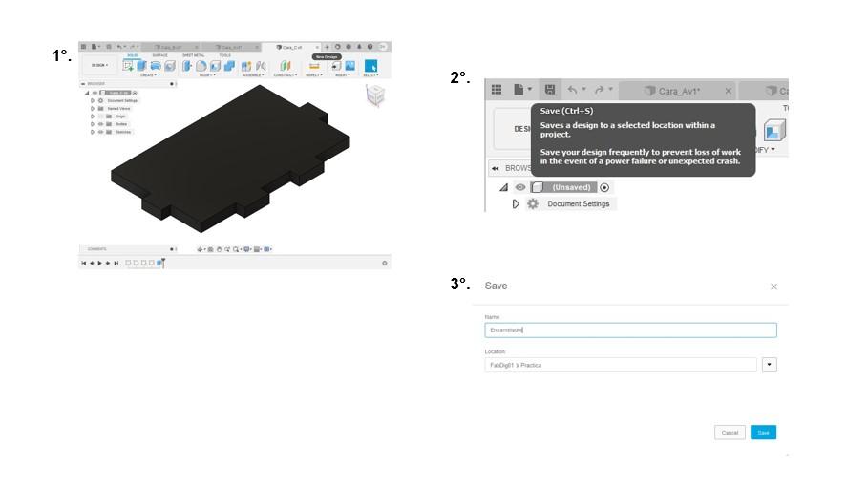The width and height of the screenshot is (868, 488).
Task: Open Display Settings in the bottom navigation bar
Action: tap(247, 249)
